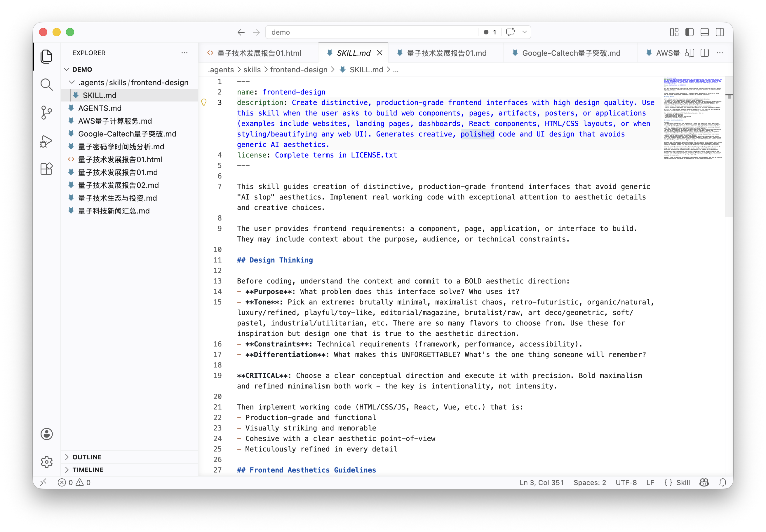
Task: Toggle Secondary Side Bar visibility
Action: coord(720,32)
